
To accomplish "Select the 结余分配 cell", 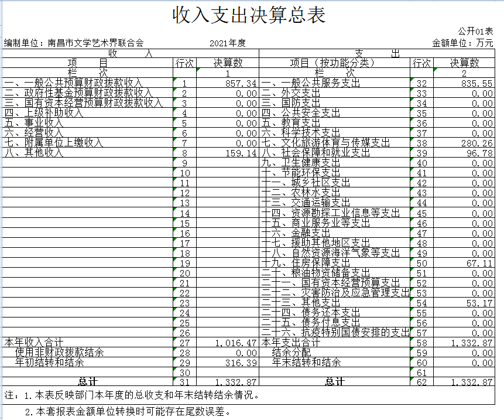I will pyautogui.click(x=335, y=353).
